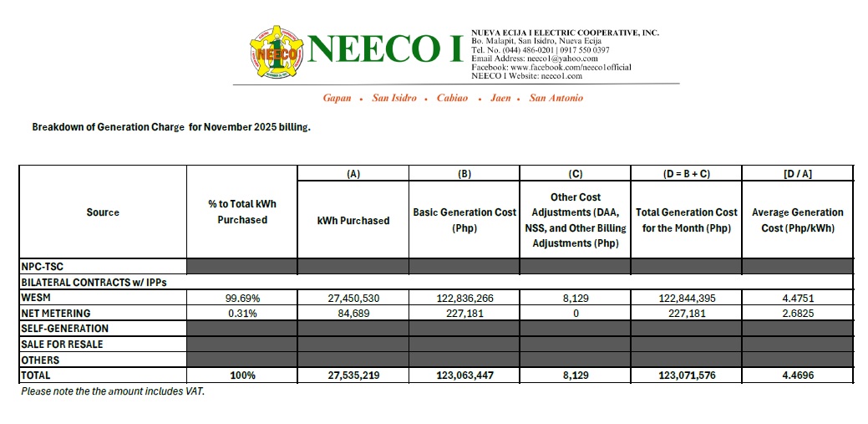Click the Average Generation Cost header
The height and width of the screenshot is (424, 868).
tap(797, 220)
